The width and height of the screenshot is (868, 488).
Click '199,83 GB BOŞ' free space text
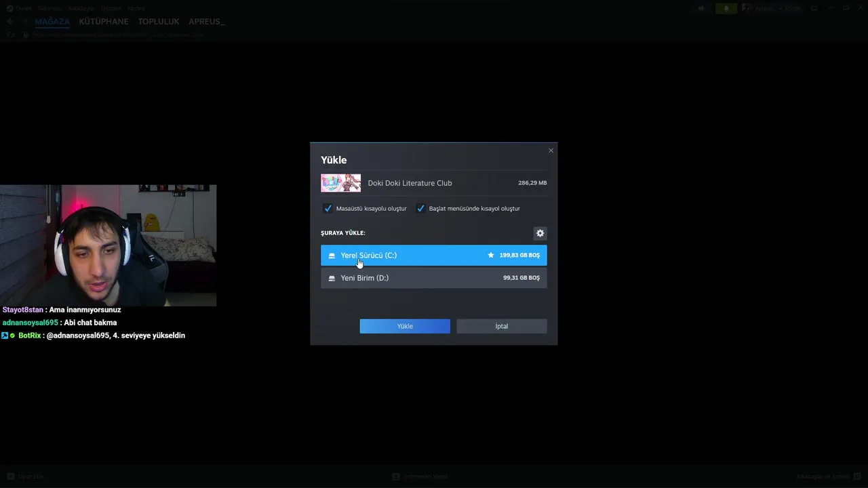coord(519,256)
